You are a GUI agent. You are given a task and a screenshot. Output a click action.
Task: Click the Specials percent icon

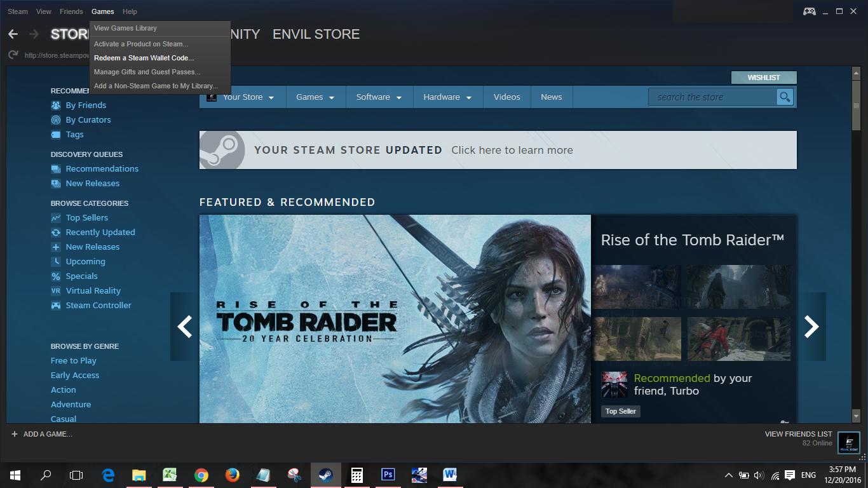pyautogui.click(x=56, y=276)
